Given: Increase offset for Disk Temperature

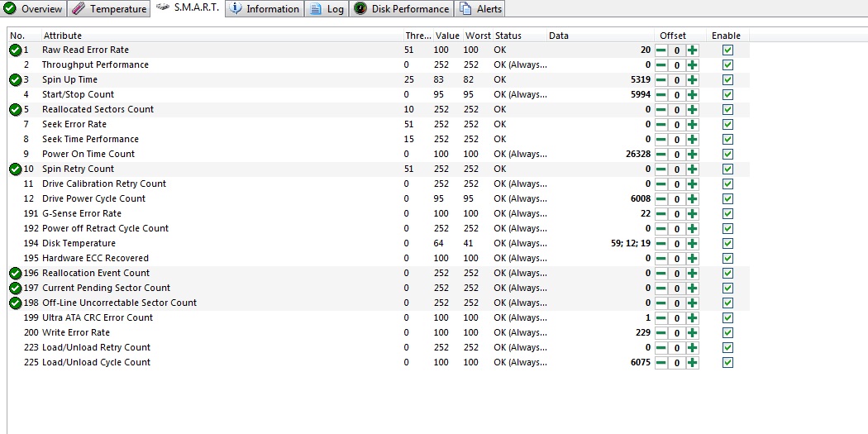Looking at the screenshot, I should [692, 244].
